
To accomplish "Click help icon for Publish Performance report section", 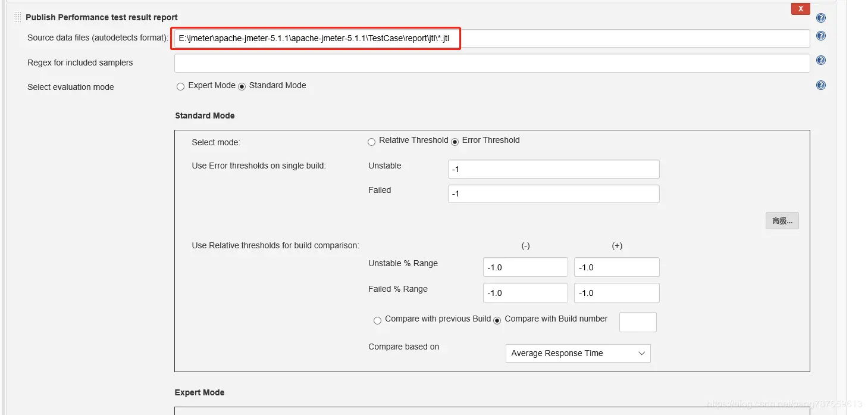I will point(821,18).
